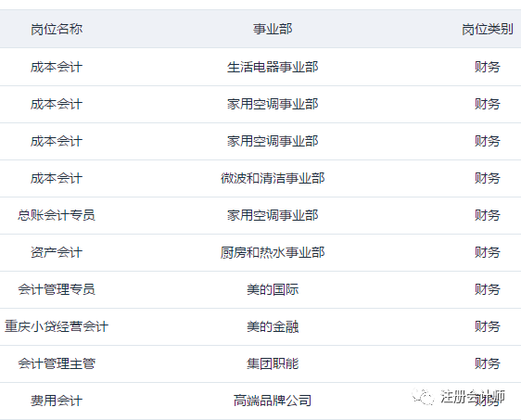The width and height of the screenshot is (521, 420).
Task: Click 会计管理主管 job title
Action: (57, 363)
